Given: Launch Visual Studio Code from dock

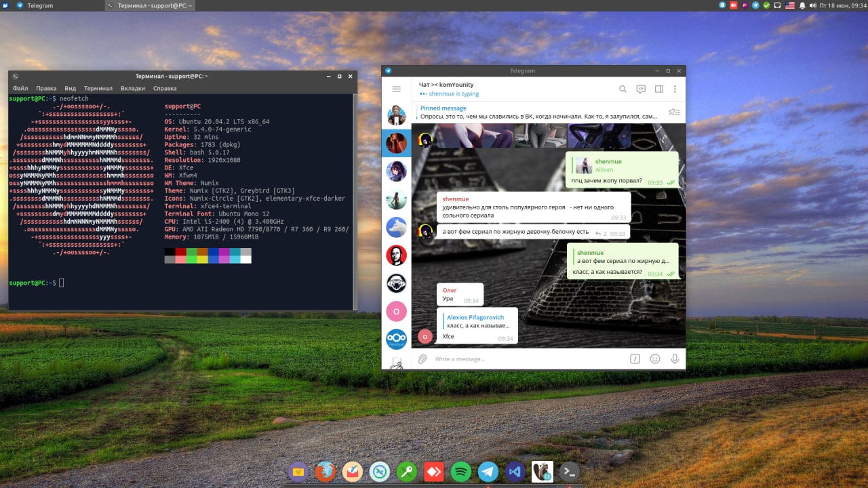Looking at the screenshot, I should [x=515, y=471].
